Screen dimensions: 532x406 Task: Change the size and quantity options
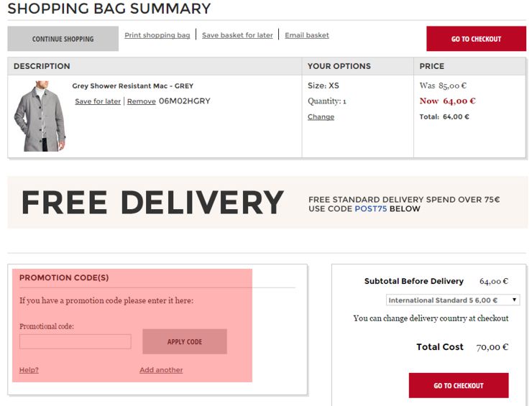(x=321, y=116)
